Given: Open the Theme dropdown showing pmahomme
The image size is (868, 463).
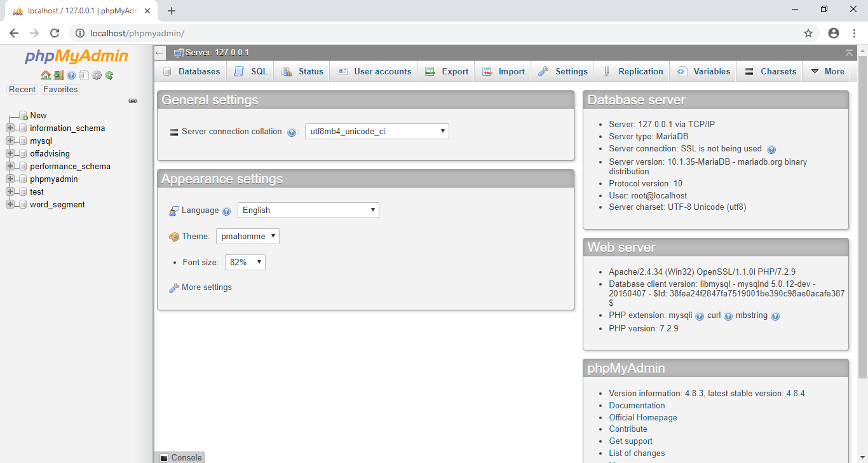Looking at the screenshot, I should pos(248,236).
